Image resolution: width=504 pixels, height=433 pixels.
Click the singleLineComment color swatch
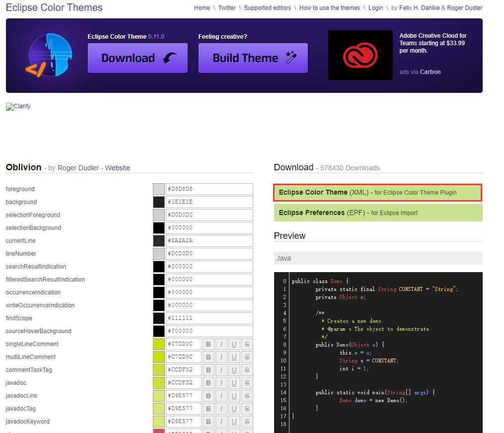(159, 344)
